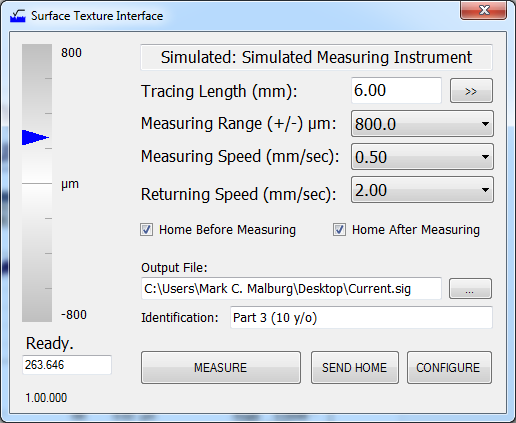
Task: Open the CONFIGURE dialog
Action: coord(449,367)
